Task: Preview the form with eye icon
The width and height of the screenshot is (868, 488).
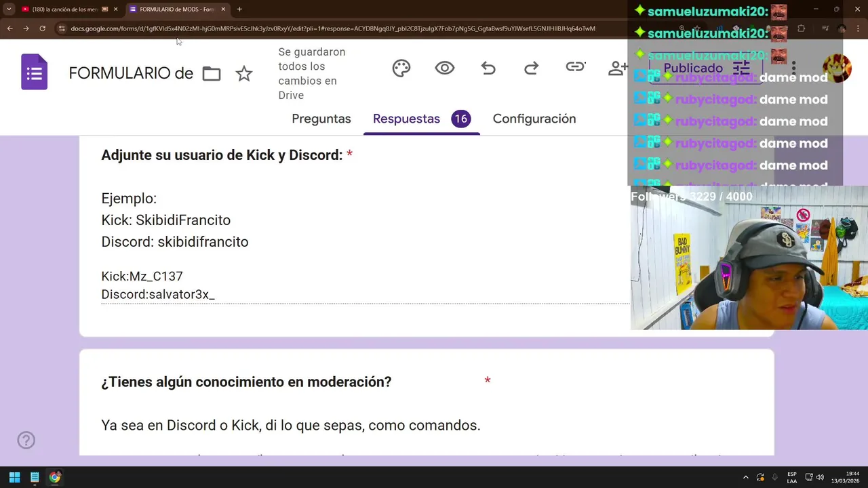Action: pyautogui.click(x=445, y=68)
